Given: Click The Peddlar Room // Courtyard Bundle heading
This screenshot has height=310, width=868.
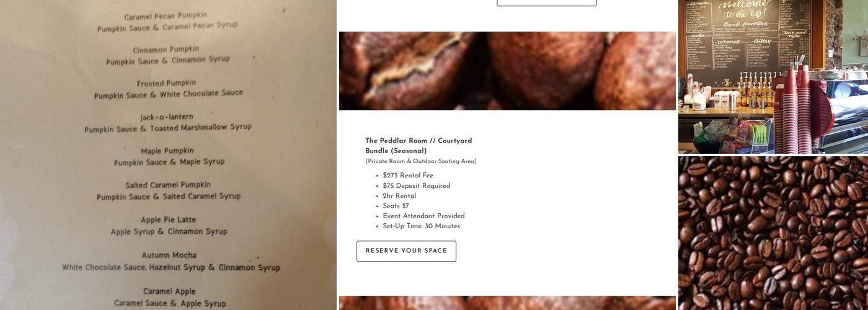Looking at the screenshot, I should 418,146.
